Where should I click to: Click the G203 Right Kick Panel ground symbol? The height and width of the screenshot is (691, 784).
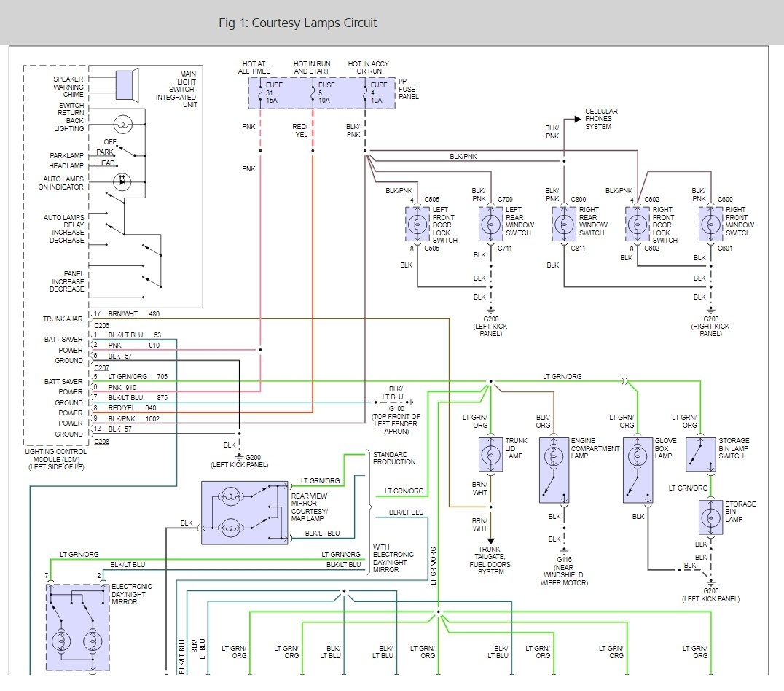[x=710, y=311]
